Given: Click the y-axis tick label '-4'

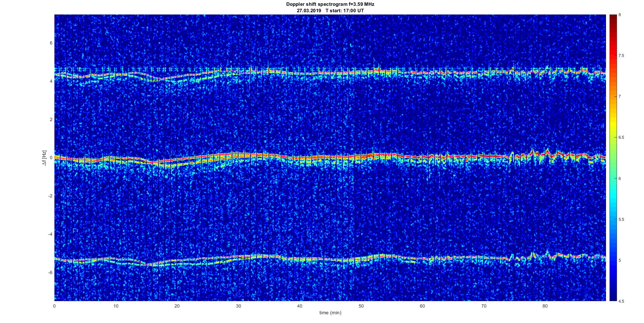Looking at the screenshot, I should 50,234.
